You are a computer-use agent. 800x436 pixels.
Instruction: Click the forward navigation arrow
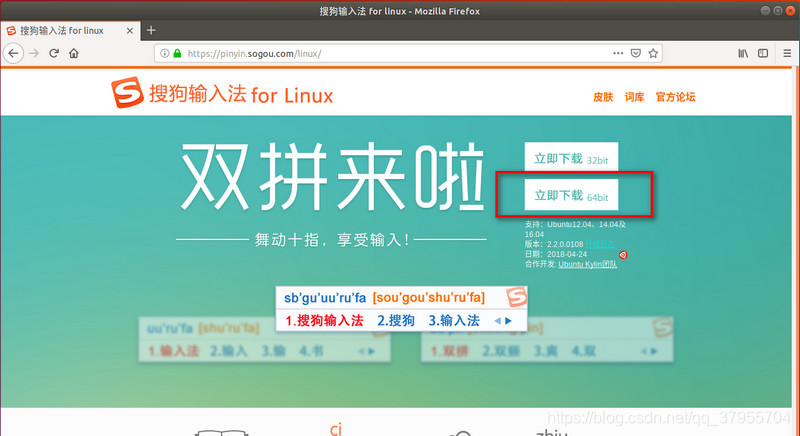(x=34, y=53)
